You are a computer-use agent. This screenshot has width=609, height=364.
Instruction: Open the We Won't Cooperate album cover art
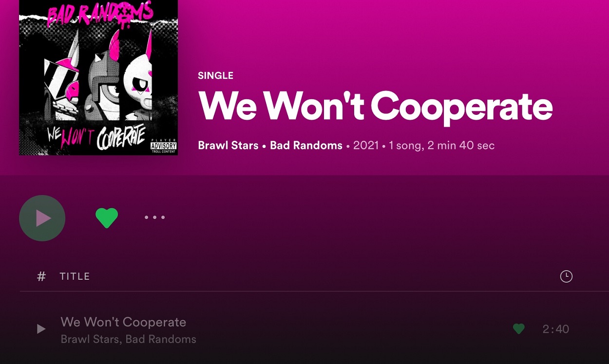coord(98,78)
